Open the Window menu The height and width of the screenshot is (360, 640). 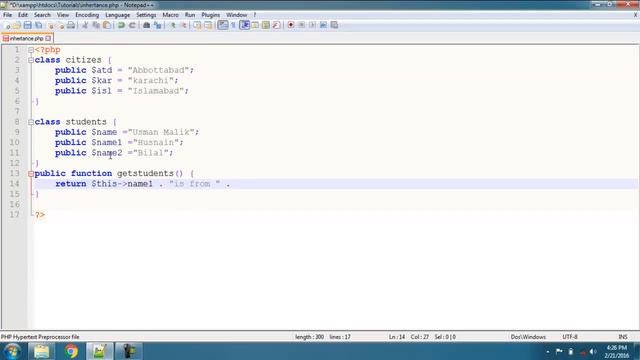[237, 15]
